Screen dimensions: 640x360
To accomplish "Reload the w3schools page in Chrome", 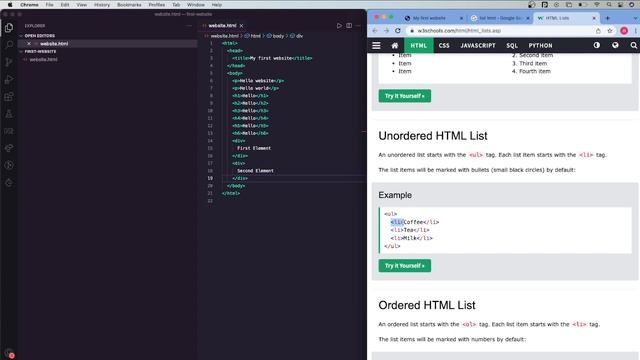I will 398,31.
